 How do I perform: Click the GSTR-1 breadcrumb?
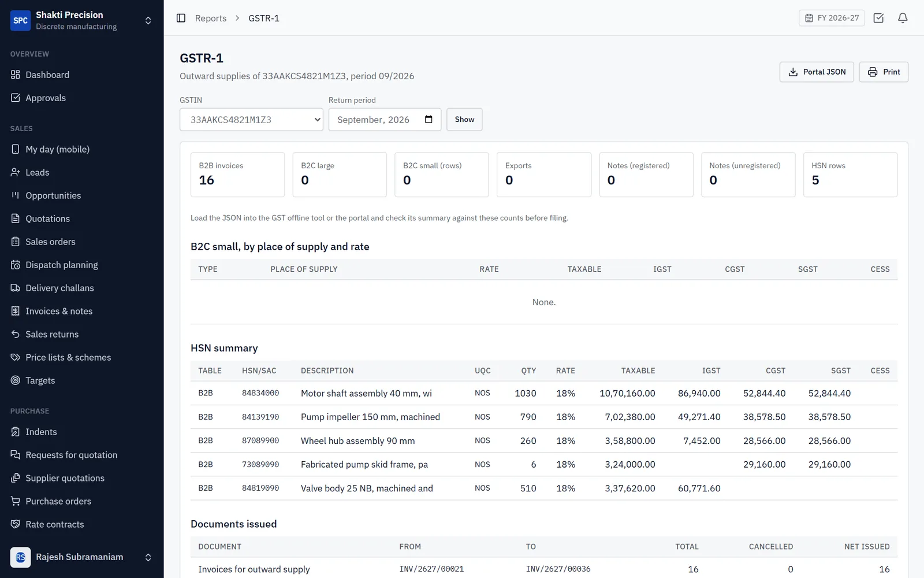264,18
